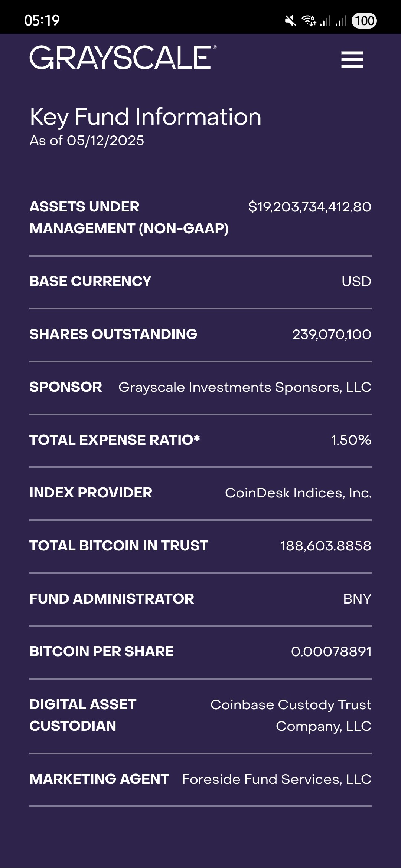Tap the BNY fund administrator value
This screenshot has width=401, height=868.
tap(357, 599)
